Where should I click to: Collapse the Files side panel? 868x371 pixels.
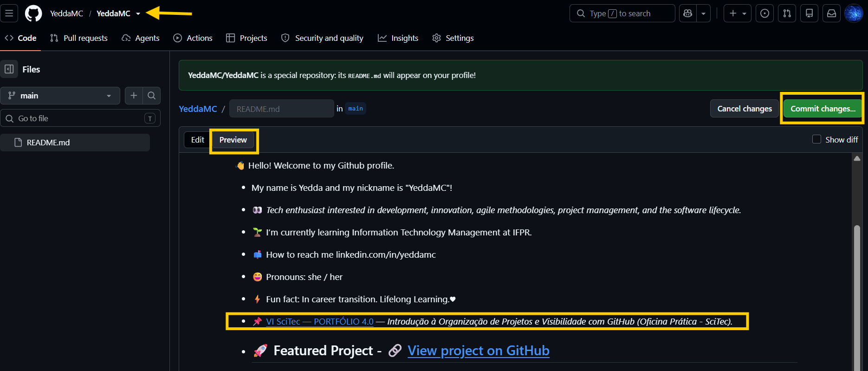tap(9, 69)
